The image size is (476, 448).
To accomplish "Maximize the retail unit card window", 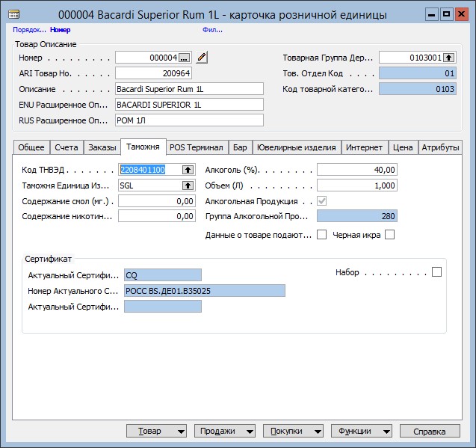I will (447, 14).
